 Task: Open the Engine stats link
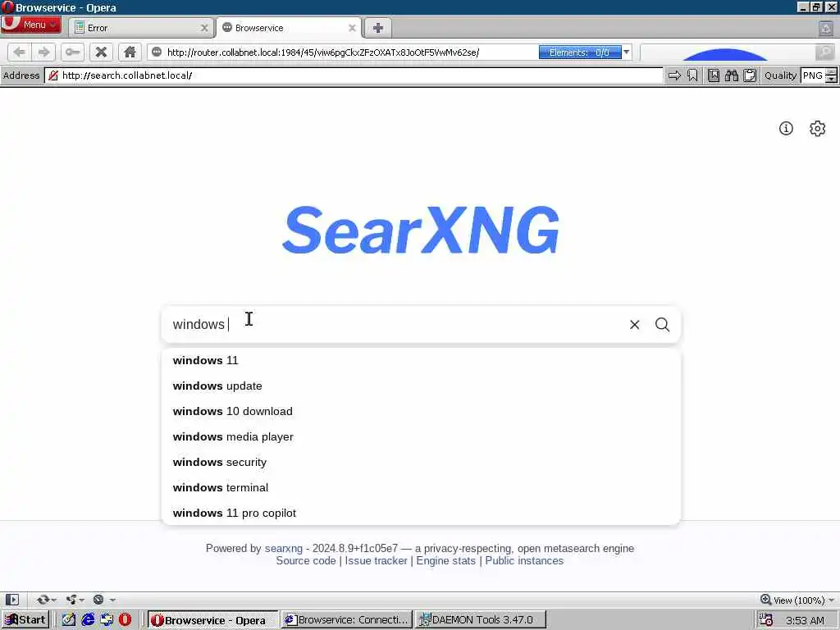point(445,561)
